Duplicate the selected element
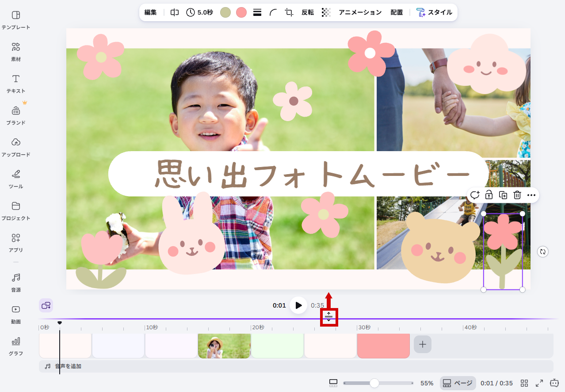 click(503, 195)
